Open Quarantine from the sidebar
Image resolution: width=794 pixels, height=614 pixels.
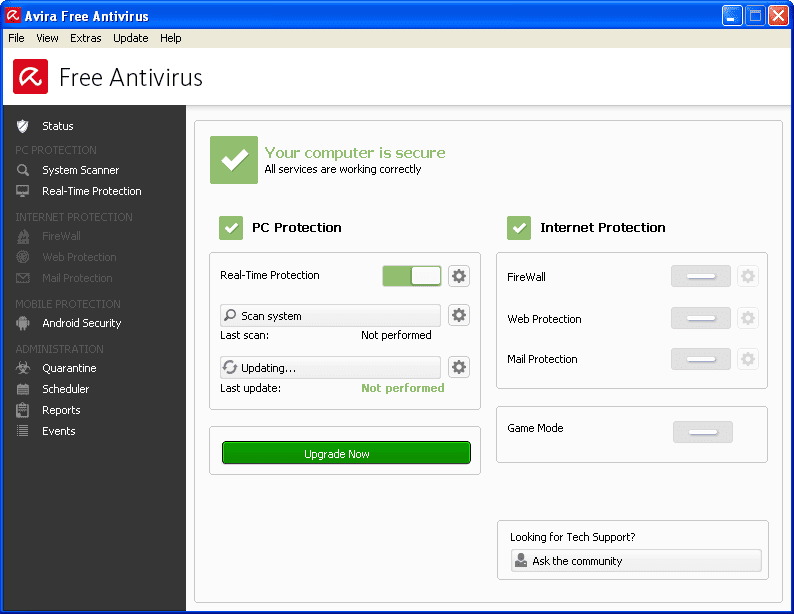click(69, 368)
